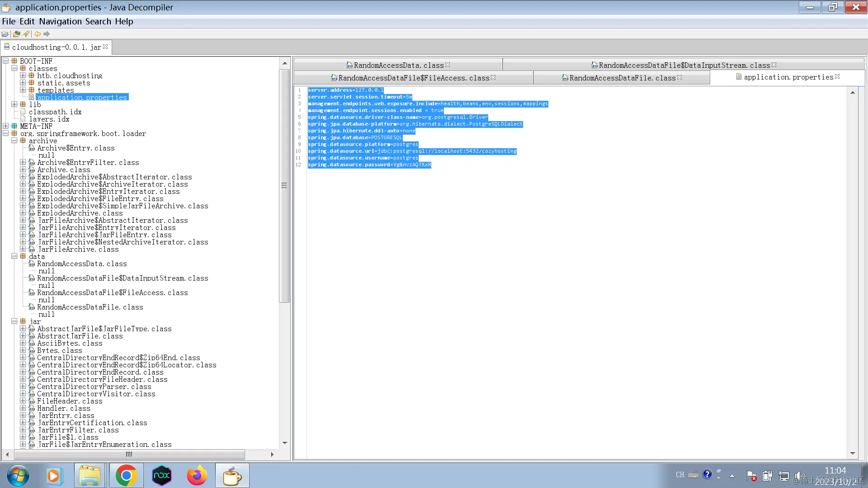This screenshot has width=868, height=488.
Task: Switch to RandomAccessData.class tab
Action: [x=398, y=65]
